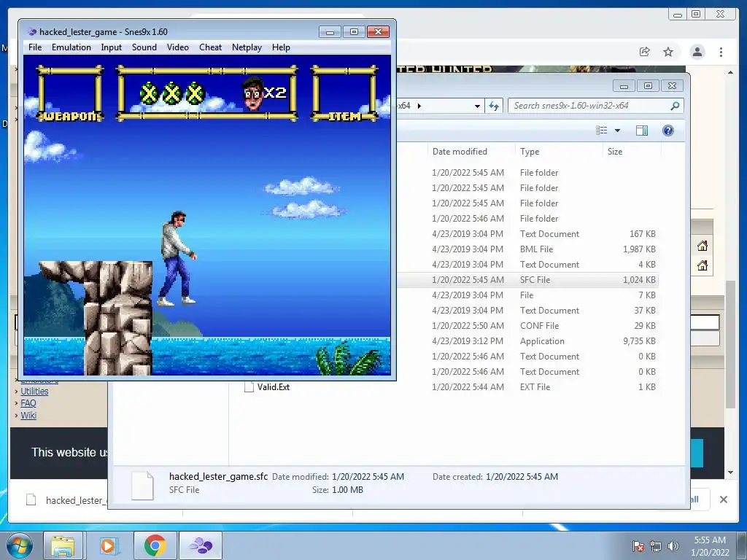Open the Chrome profile avatar icon
Screen dimensions: 747x560
697,52
